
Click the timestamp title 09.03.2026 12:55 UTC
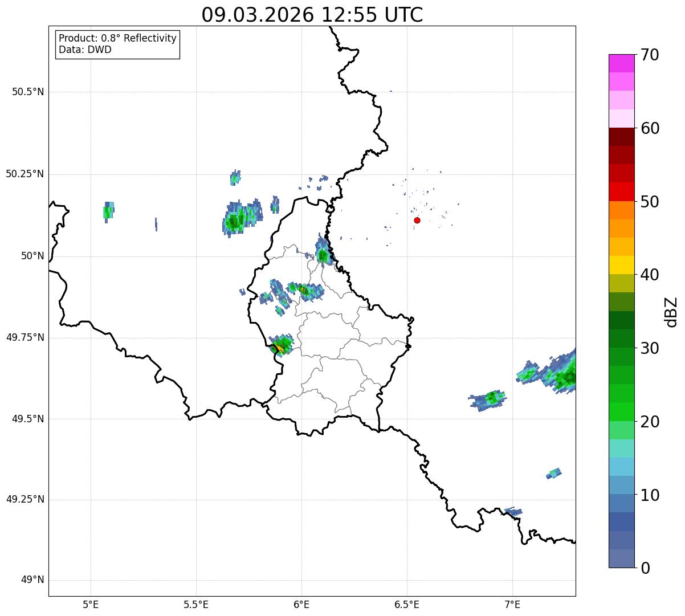coord(312,15)
